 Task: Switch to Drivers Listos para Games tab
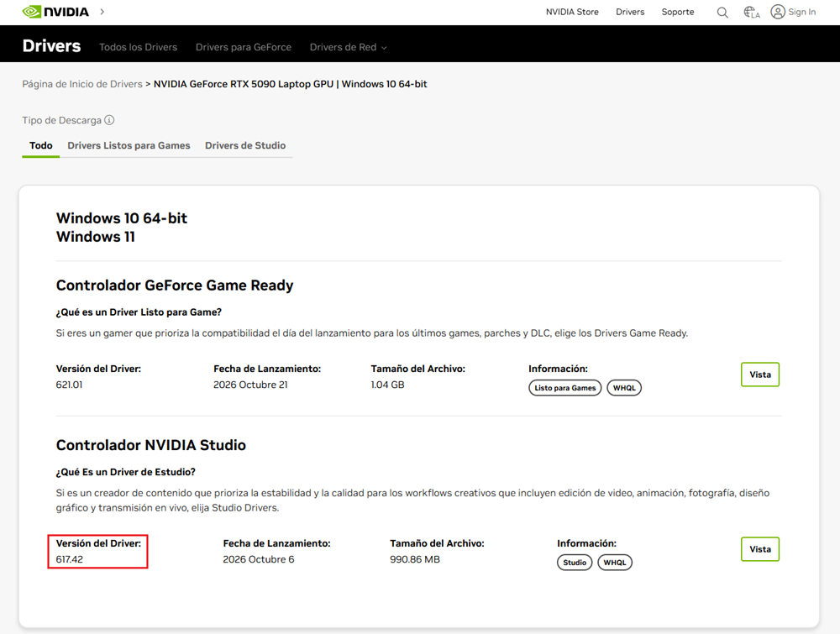pyautogui.click(x=129, y=145)
